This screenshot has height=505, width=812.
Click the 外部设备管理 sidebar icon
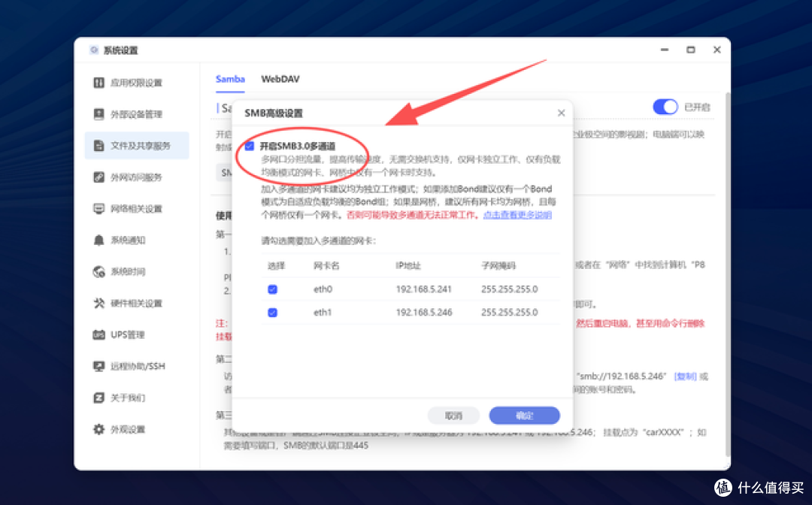pos(98,113)
